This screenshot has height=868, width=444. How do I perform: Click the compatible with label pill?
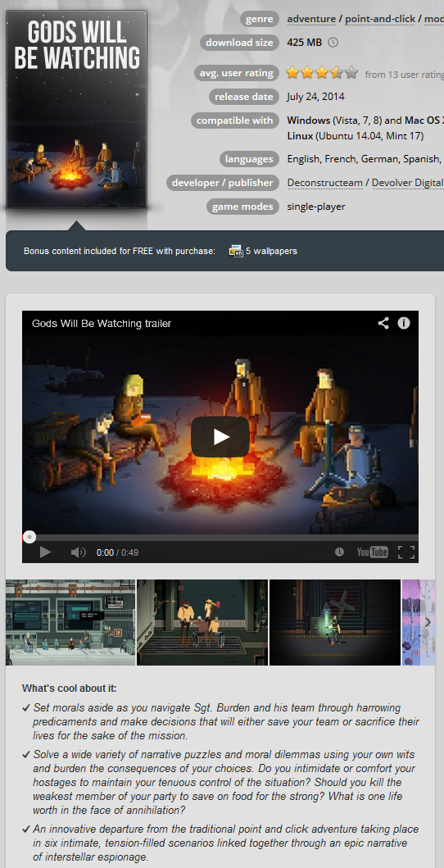click(234, 120)
